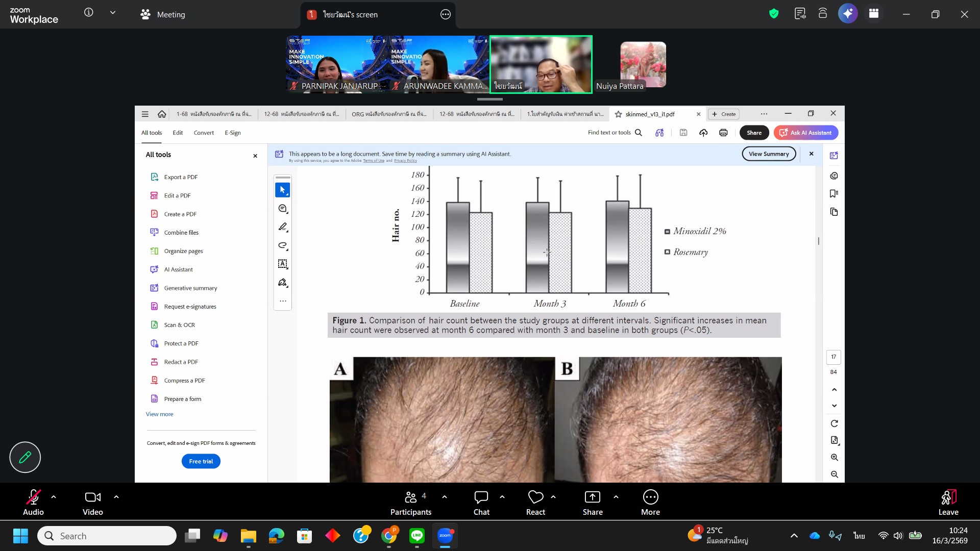
Task: Click the View Summary button
Action: point(769,154)
